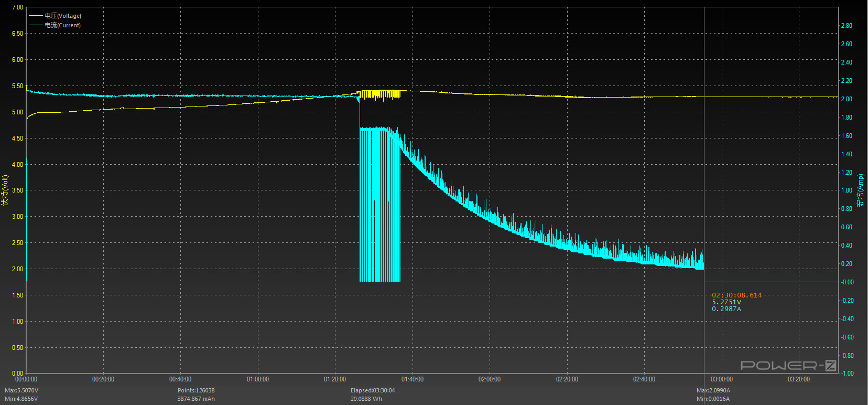This screenshot has height=405, width=868.
Task: Click the 3874.867 mAh capacity value
Action: (196, 399)
